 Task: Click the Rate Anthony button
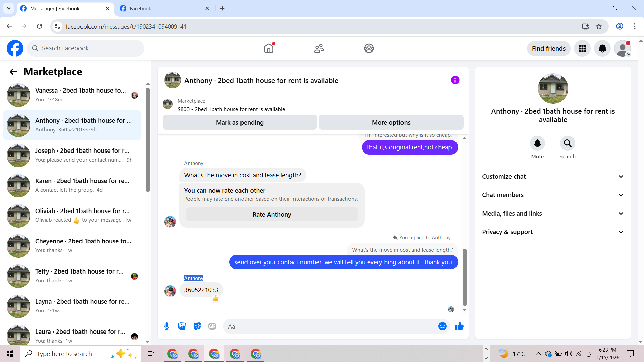click(x=272, y=215)
